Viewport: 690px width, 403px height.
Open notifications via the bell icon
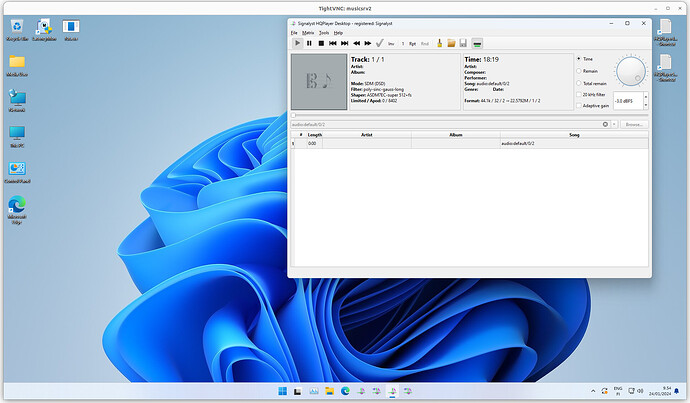coord(677,391)
